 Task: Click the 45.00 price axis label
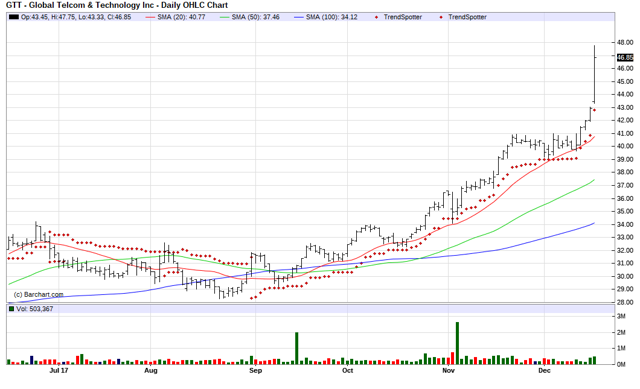[x=625, y=81]
